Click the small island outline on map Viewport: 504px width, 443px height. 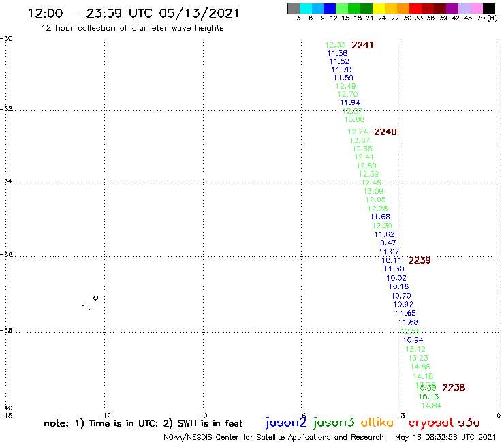click(95, 299)
